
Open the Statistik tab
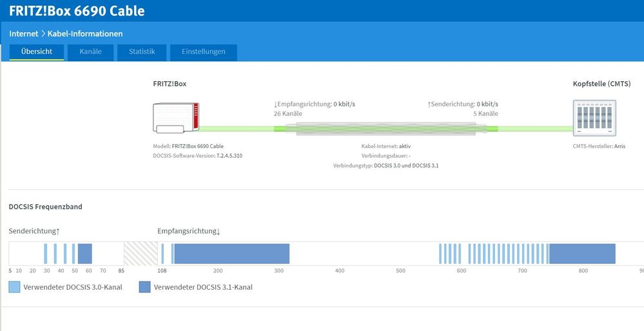click(142, 52)
